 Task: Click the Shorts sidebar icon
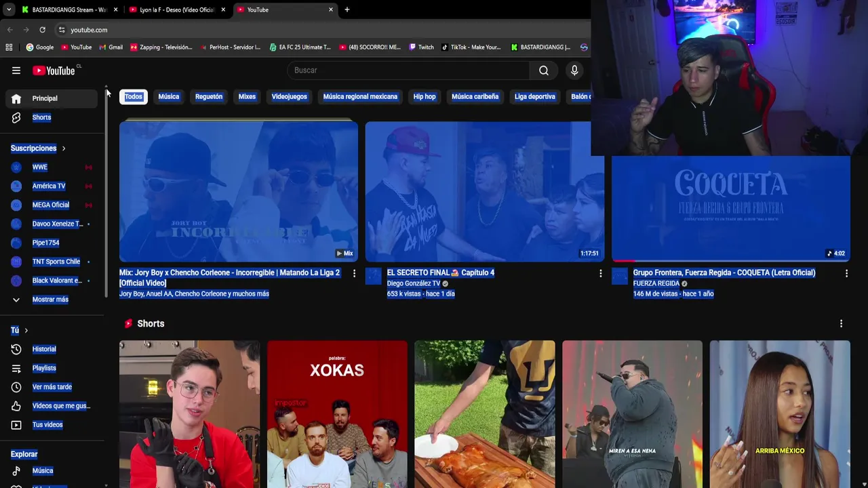point(16,118)
